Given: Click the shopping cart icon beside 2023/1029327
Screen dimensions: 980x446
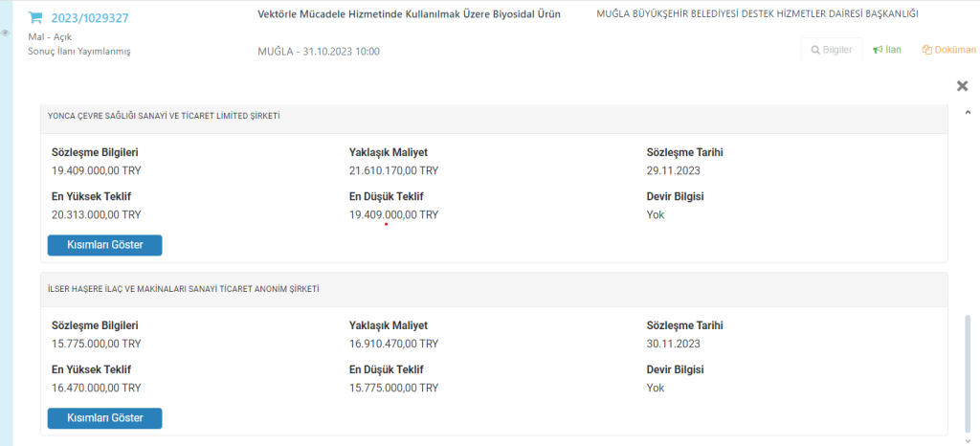Looking at the screenshot, I should click(35, 17).
